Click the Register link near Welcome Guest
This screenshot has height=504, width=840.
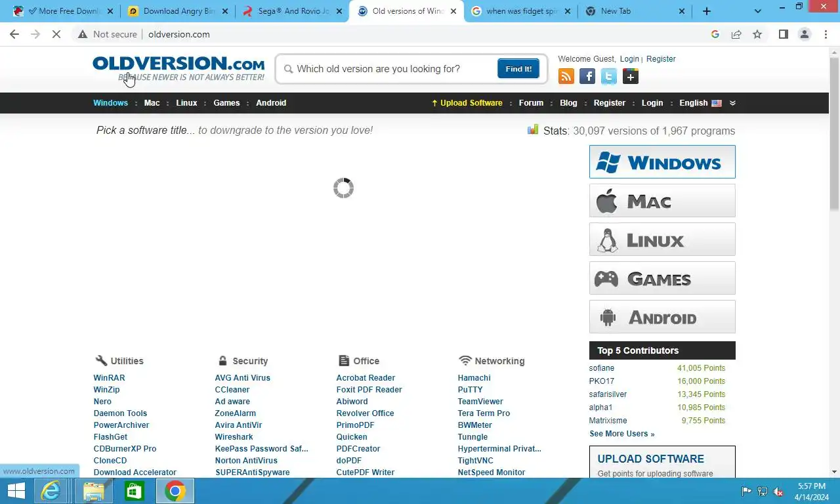point(661,59)
